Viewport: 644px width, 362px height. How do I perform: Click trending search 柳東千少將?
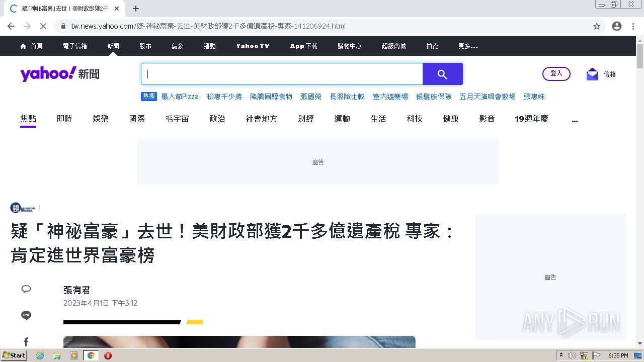click(224, 97)
